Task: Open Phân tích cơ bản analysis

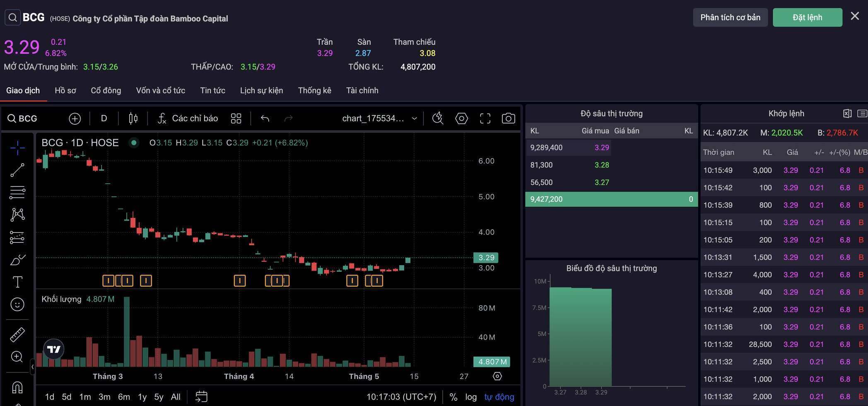Action: (x=730, y=17)
